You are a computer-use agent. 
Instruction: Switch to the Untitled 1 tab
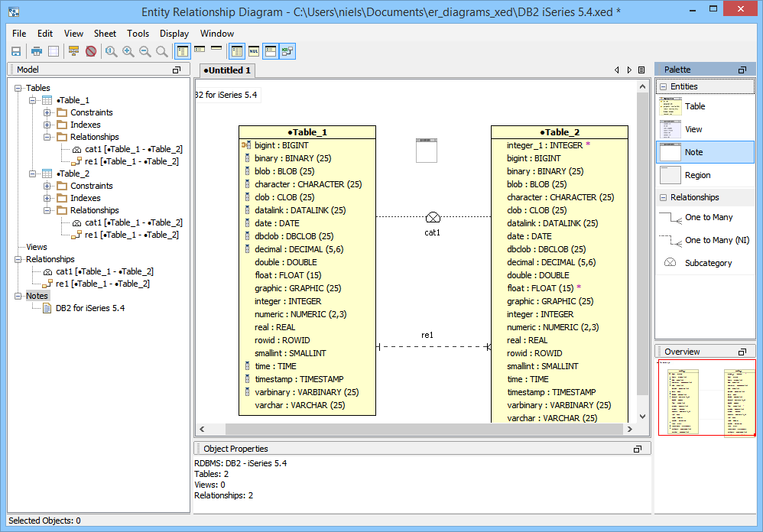[228, 70]
